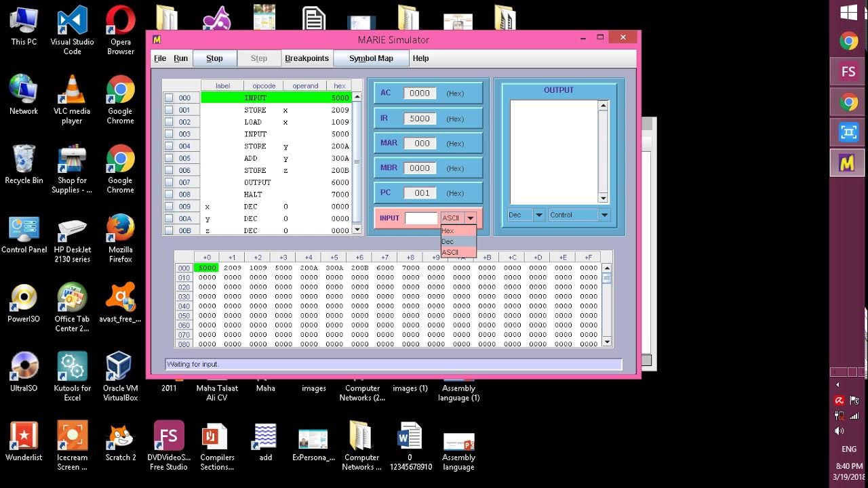
Task: Toggle breakpoint checkbox for address 008
Action: pyautogui.click(x=169, y=195)
